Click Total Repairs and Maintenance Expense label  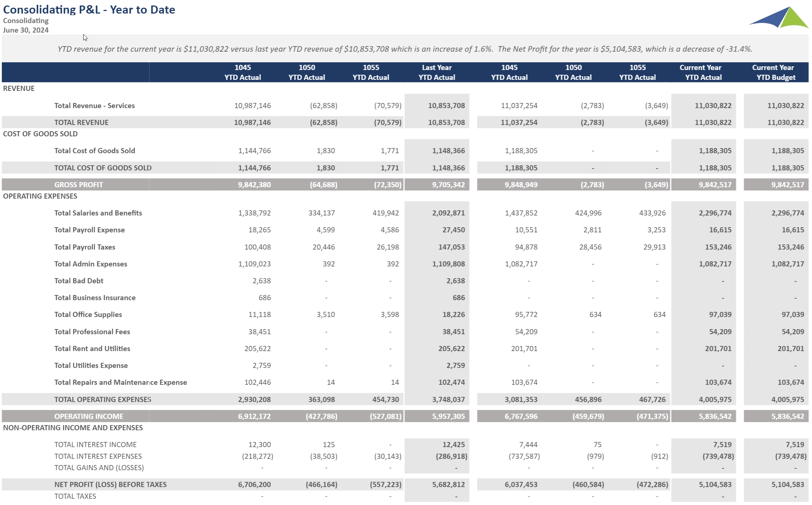(121, 382)
